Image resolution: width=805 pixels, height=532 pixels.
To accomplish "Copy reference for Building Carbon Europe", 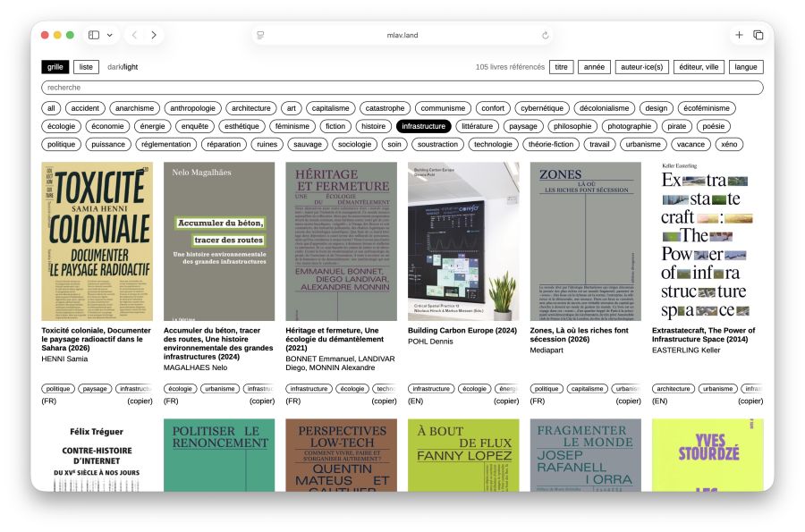I will [507, 401].
